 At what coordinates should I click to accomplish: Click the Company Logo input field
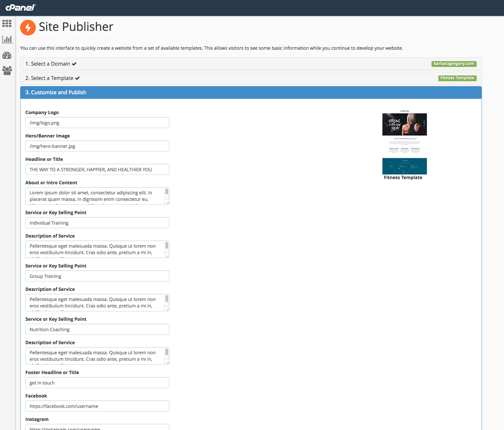pos(97,123)
